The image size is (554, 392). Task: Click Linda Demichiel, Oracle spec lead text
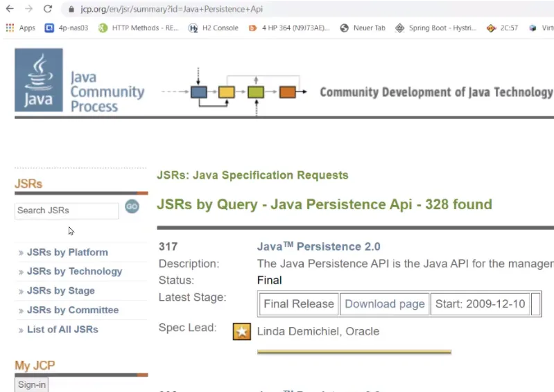[318, 331]
